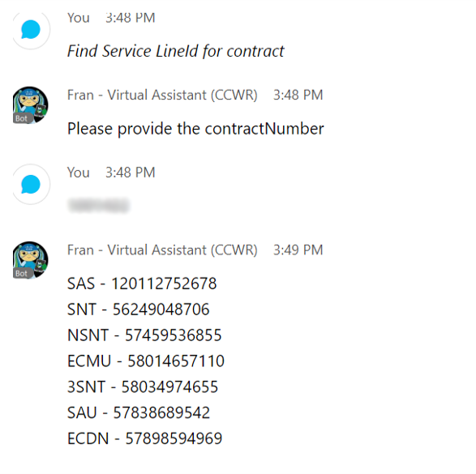Click the 3:49 PM timestamp
This screenshot has height=474, width=476.
tap(298, 250)
